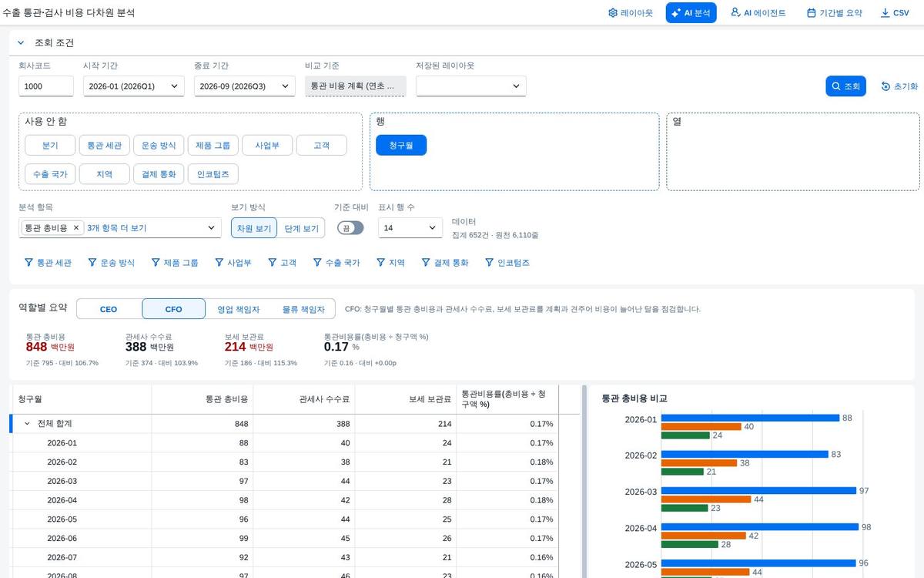The image size is (924, 578).
Task: Open the 표시 행 수 dropdown
Action: (410, 228)
